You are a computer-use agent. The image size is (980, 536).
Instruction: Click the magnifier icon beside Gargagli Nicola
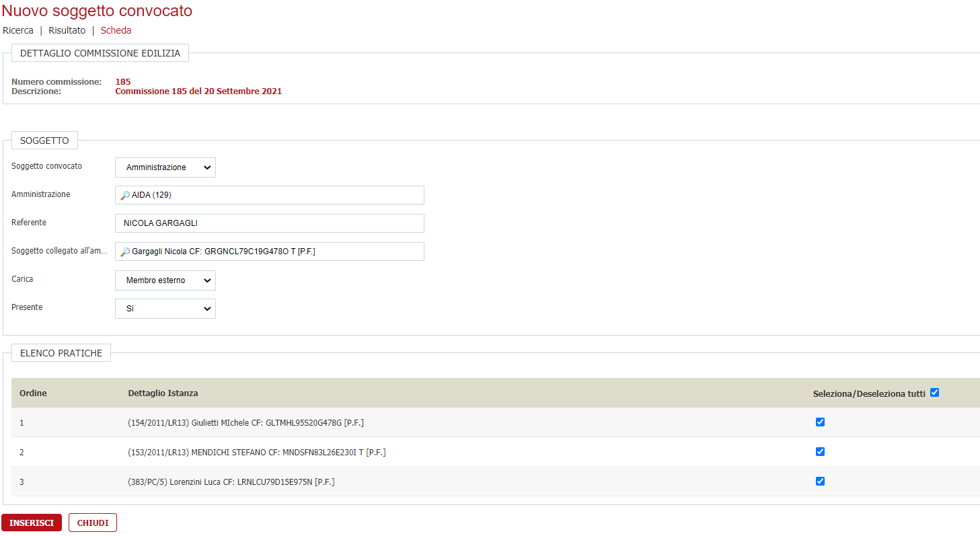(x=125, y=252)
